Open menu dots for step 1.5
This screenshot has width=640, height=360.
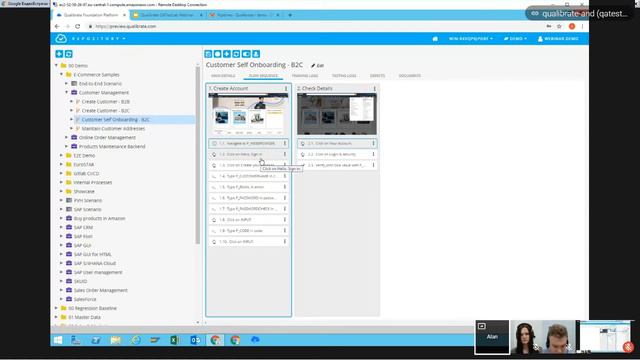[x=284, y=187]
